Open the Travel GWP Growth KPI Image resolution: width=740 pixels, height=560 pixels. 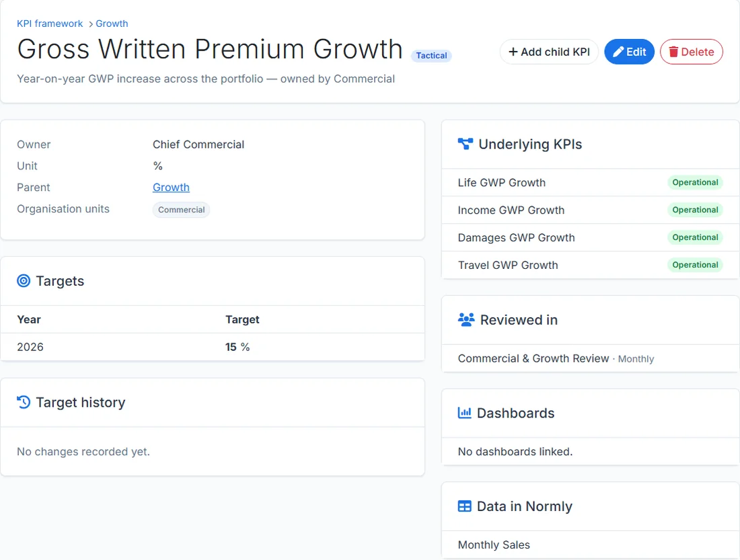507,265
